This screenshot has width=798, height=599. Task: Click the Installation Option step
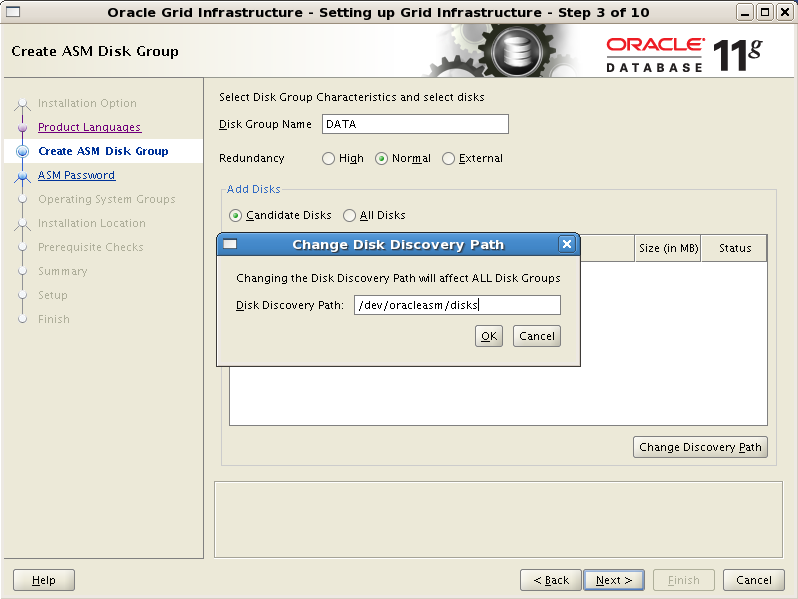pos(87,103)
